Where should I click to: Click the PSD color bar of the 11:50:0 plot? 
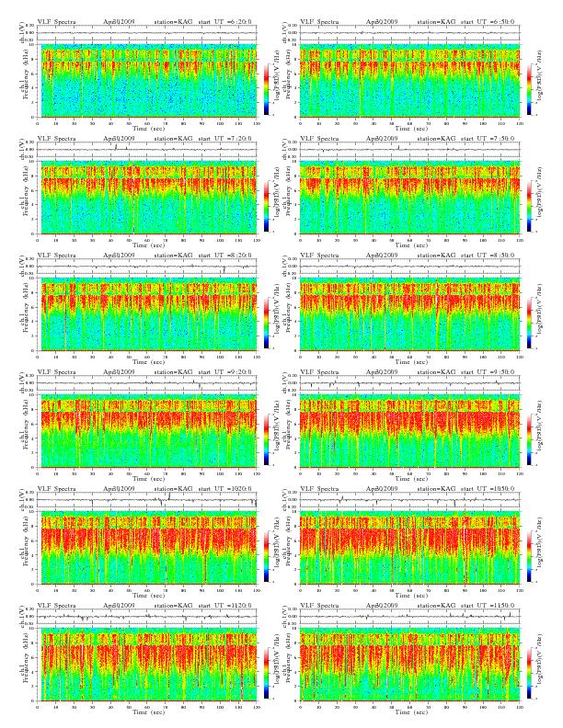(530, 673)
